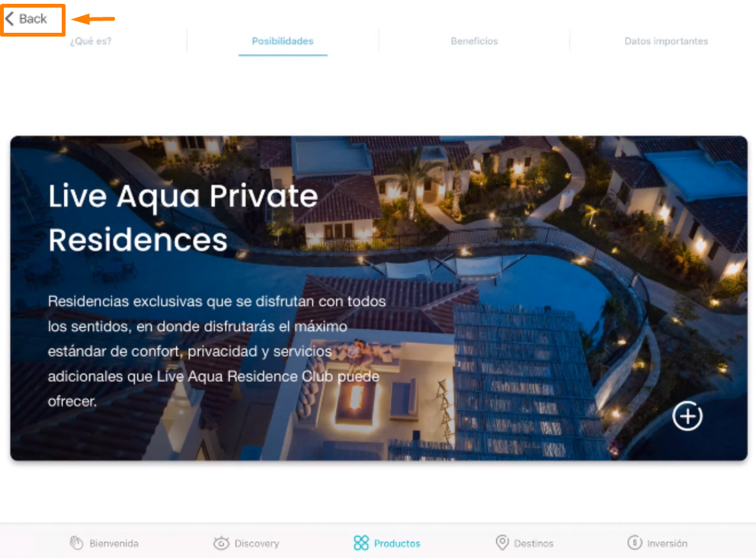Open the Beneficios tab
The width and height of the screenshot is (756, 558).
point(475,41)
